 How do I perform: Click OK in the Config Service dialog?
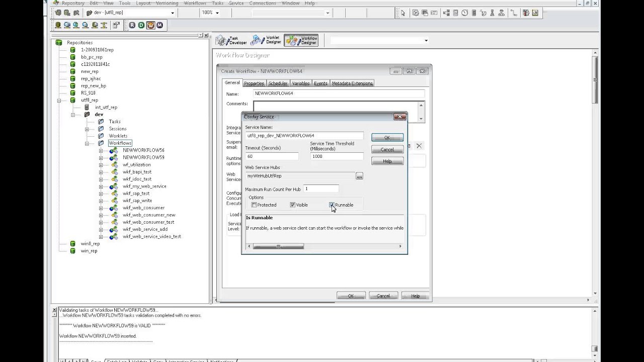tap(387, 137)
